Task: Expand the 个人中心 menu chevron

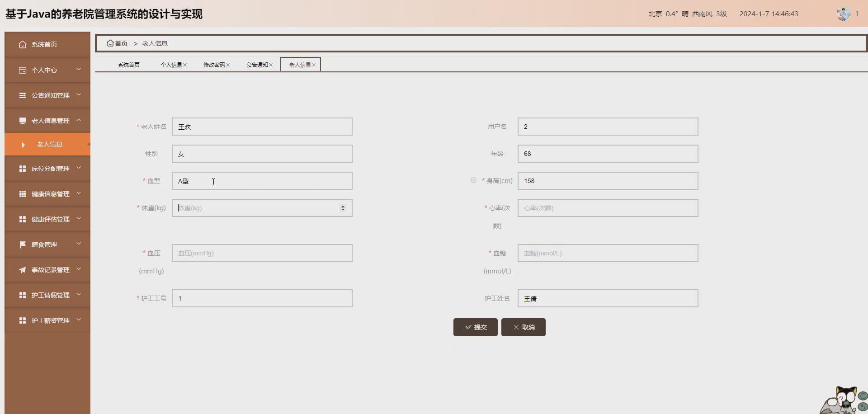Action: coord(79,69)
